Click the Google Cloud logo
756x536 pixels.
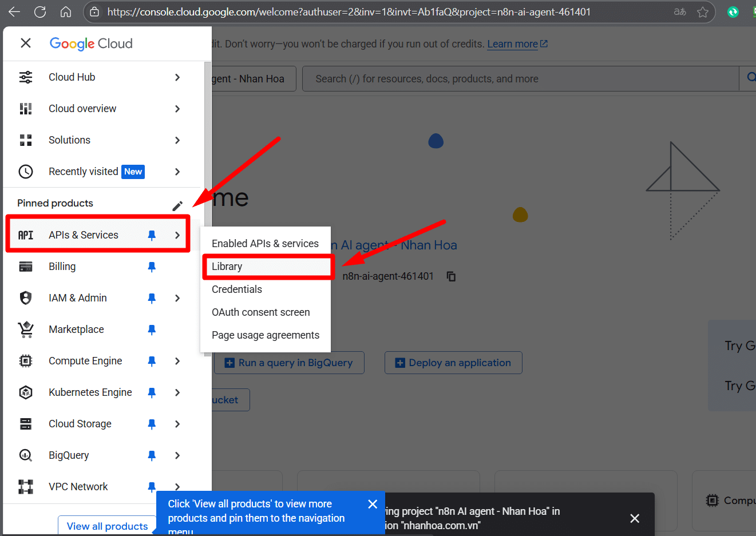click(91, 43)
